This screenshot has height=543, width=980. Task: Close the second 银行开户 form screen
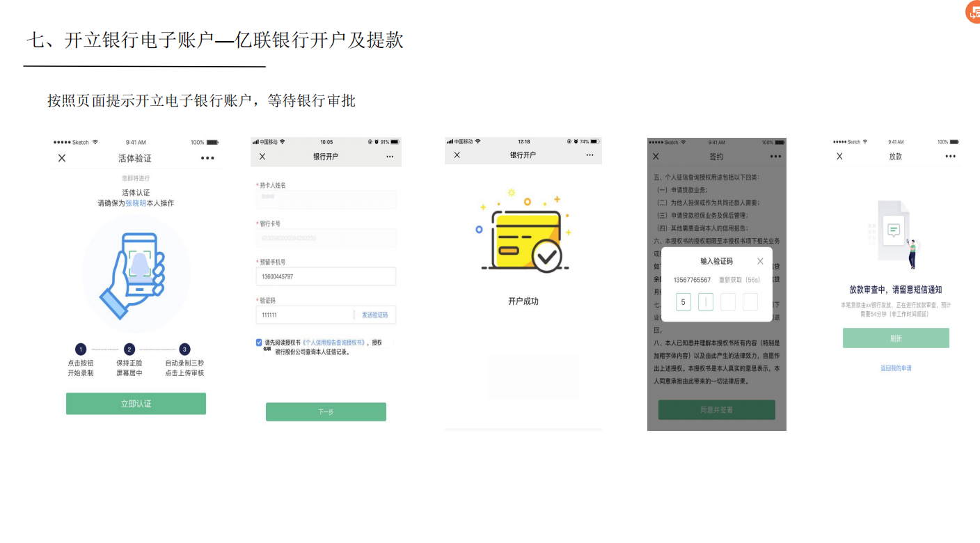point(262,157)
